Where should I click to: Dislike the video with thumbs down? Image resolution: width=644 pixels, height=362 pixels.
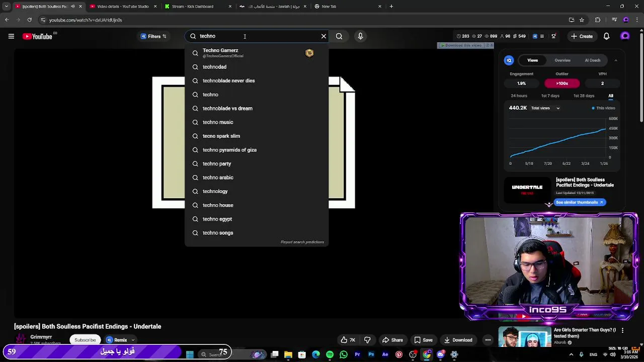click(367, 340)
